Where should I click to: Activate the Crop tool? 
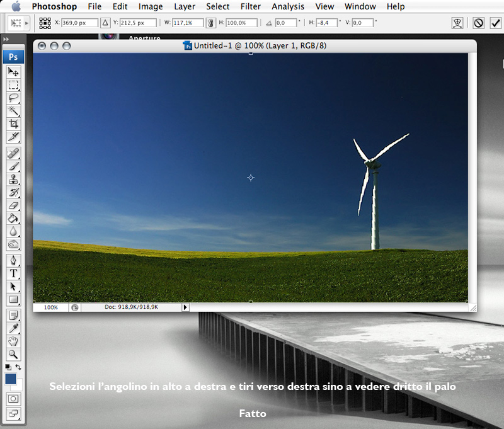point(13,124)
